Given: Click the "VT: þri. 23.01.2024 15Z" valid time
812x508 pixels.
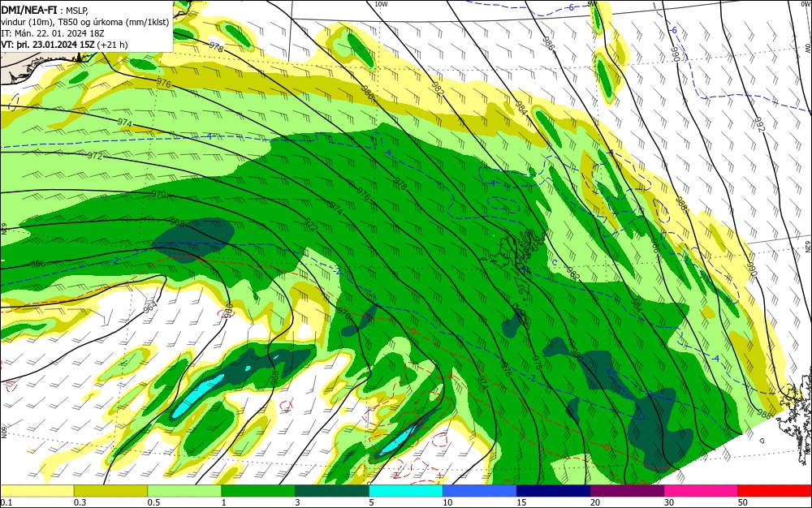Looking at the screenshot, I should coord(48,45).
